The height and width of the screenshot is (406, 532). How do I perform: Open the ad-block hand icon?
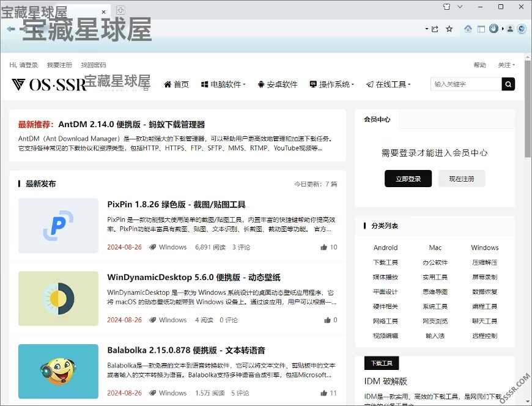pos(493,29)
